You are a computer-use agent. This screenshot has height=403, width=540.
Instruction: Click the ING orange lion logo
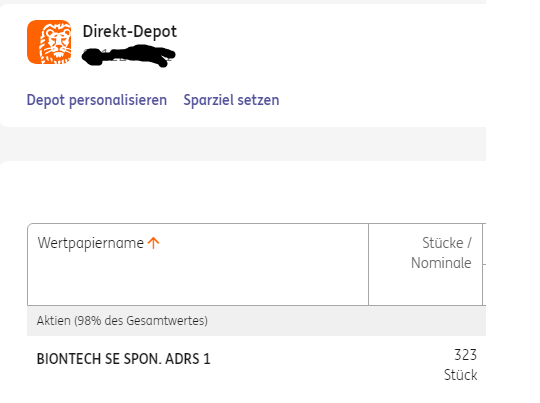[x=49, y=42]
